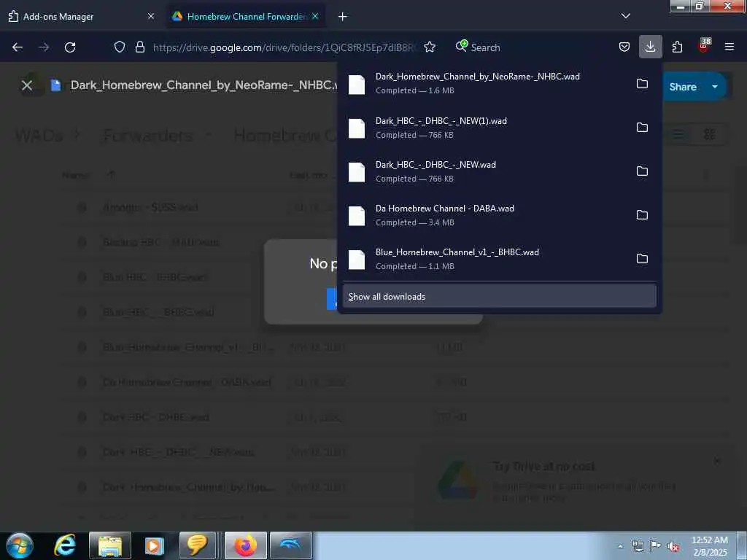Show Blue_Homebrew_Channel_v1 download in folder
The image size is (747, 560).
[x=642, y=259]
